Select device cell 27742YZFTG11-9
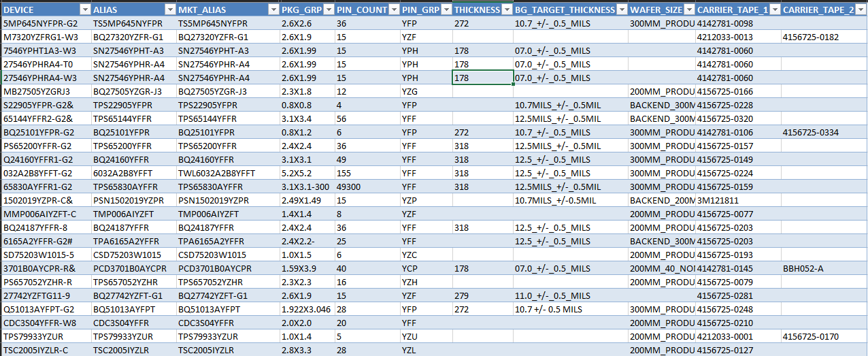Image resolution: width=868 pixels, height=356 pixels. 46,295
